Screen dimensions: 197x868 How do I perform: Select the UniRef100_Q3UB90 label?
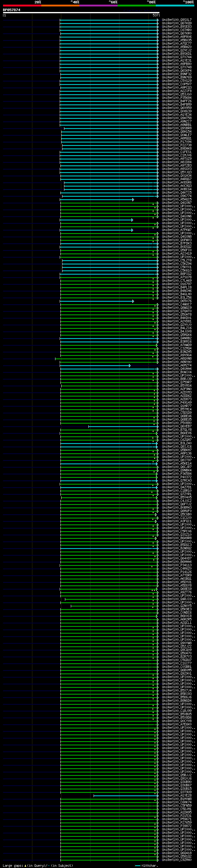click(177, 782)
